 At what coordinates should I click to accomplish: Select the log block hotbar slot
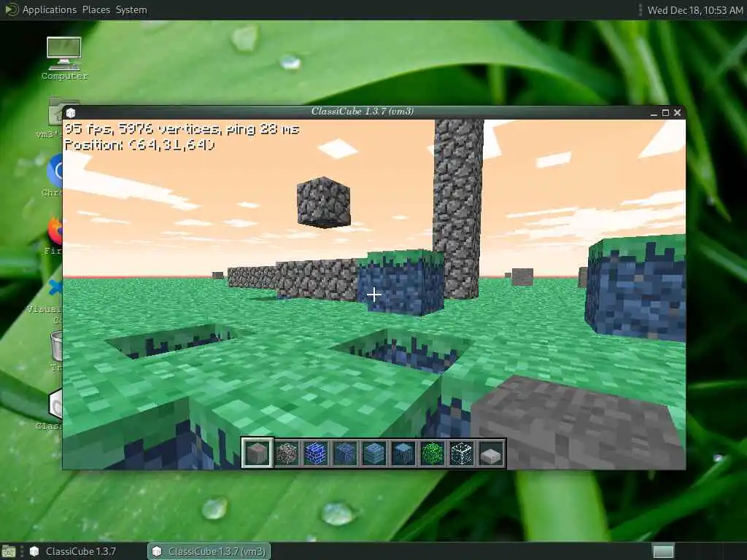coord(403,453)
